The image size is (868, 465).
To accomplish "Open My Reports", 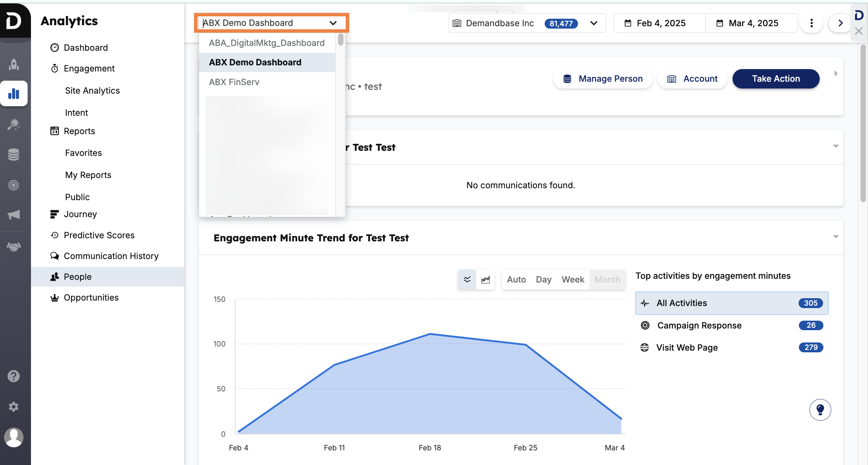I will (88, 175).
